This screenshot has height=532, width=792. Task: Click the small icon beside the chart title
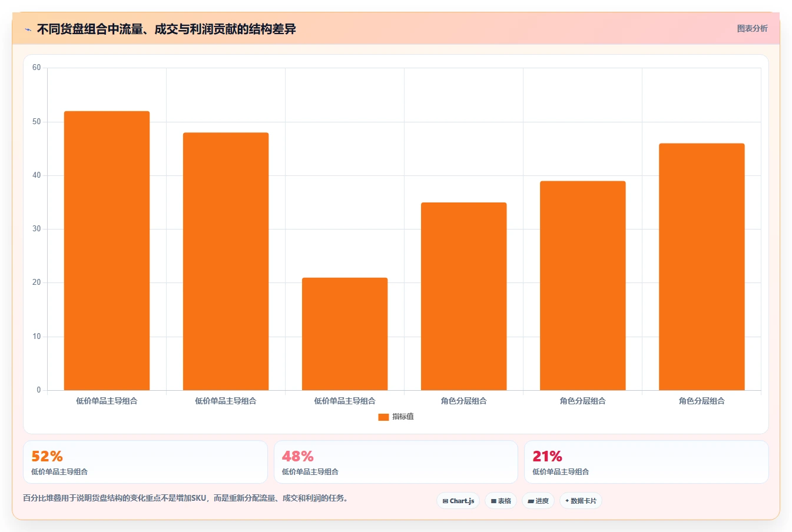(28, 29)
